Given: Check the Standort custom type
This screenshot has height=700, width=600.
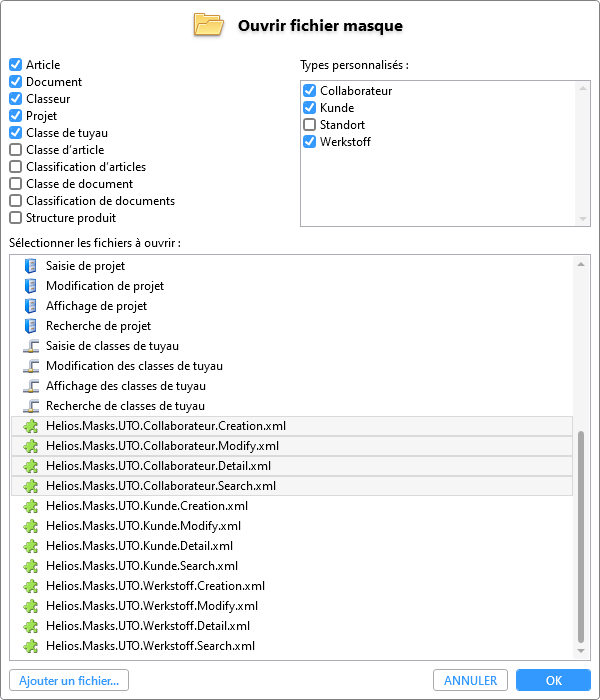Looking at the screenshot, I should click(309, 125).
